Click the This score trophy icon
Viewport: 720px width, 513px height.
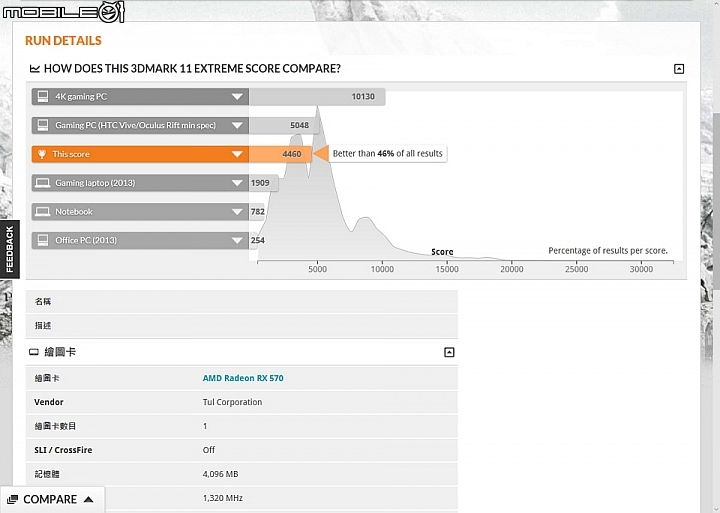pos(42,154)
